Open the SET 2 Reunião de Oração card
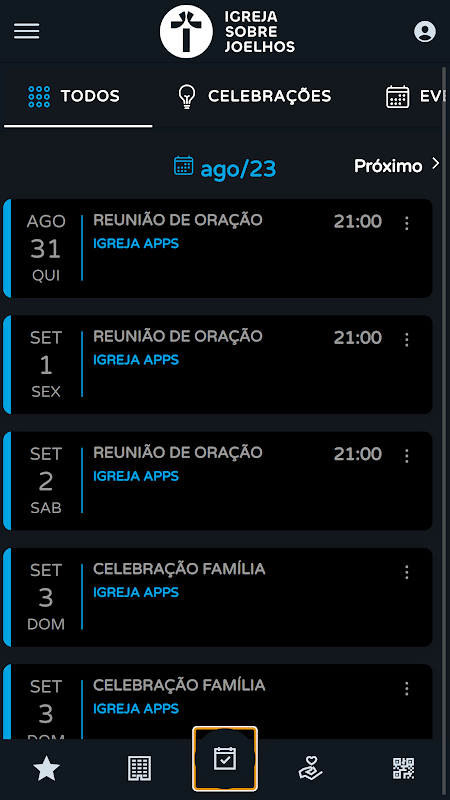The image size is (450, 800). point(218,481)
